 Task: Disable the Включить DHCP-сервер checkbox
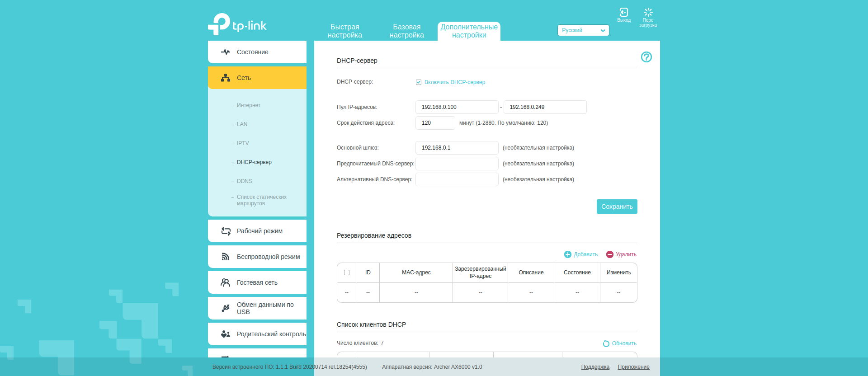click(x=419, y=82)
